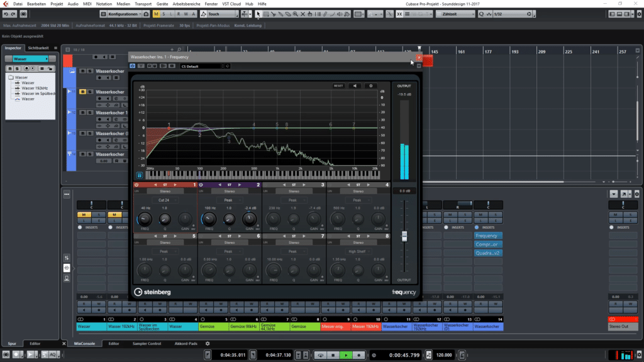Click band 2 GAIN knob

point(249,219)
